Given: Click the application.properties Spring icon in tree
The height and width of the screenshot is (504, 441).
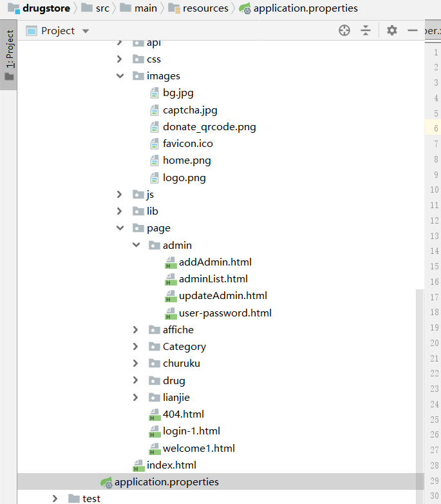Looking at the screenshot, I should [106, 482].
